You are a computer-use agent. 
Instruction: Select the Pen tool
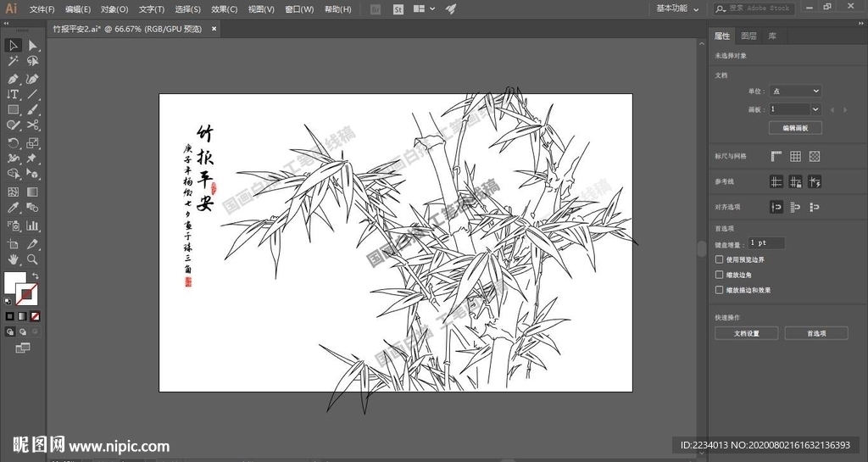(x=13, y=78)
